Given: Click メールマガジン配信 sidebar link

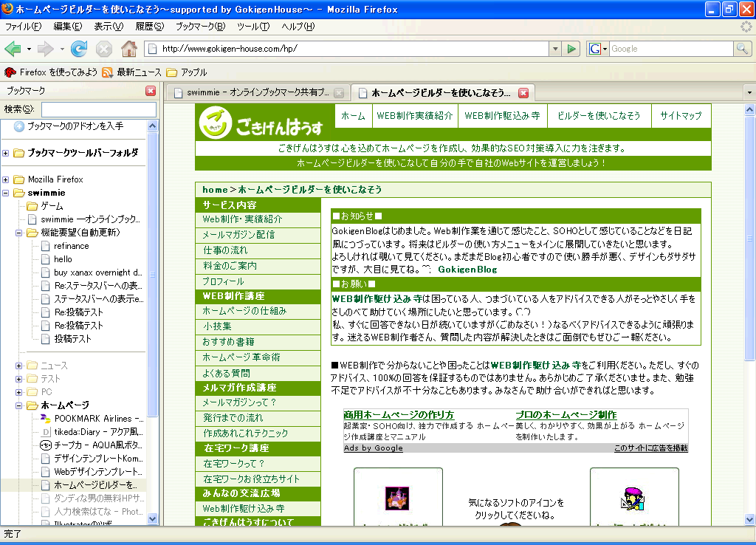Looking at the screenshot, I should click(238, 235).
